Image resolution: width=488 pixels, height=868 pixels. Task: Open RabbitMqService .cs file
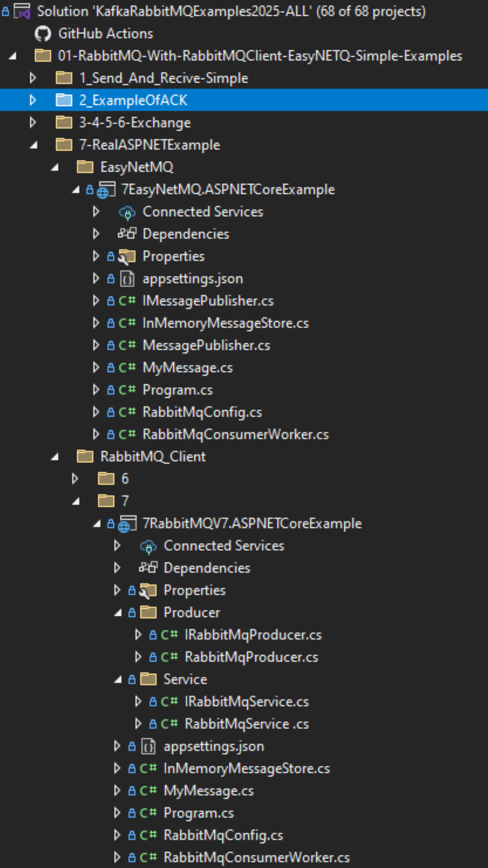tap(246, 724)
